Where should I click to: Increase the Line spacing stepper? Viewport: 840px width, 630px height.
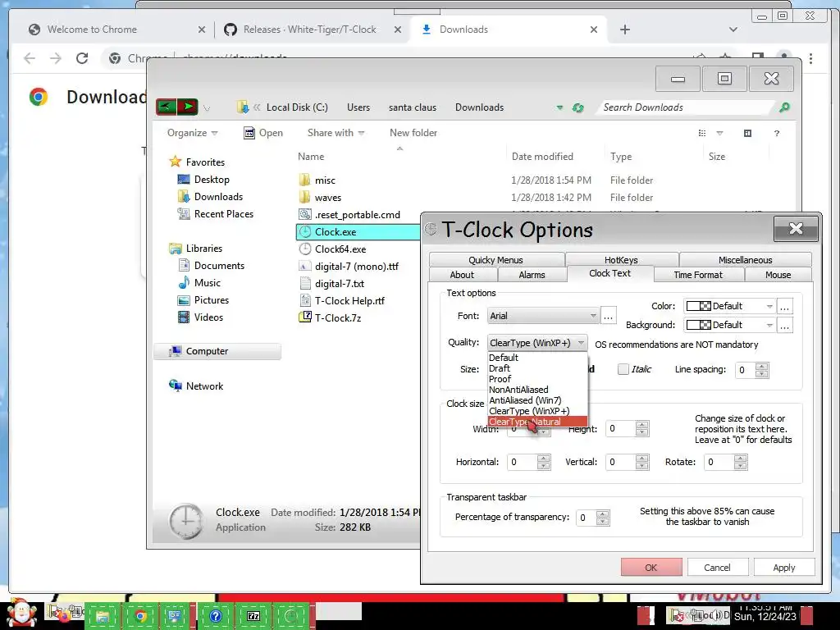click(x=761, y=366)
